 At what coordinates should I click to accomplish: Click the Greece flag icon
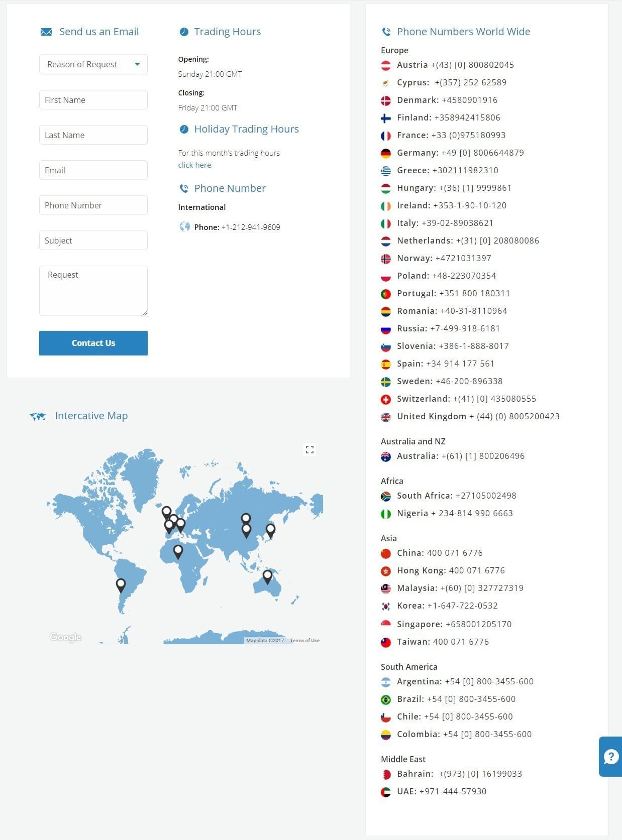386,171
